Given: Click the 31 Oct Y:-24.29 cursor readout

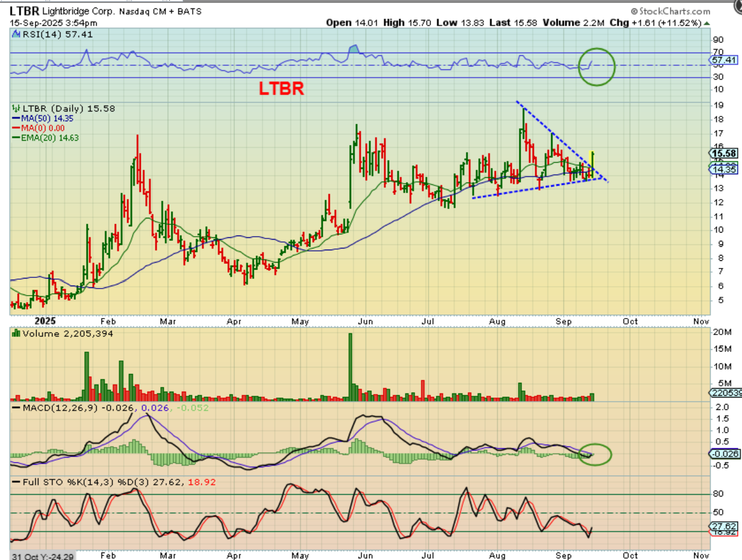Looking at the screenshot, I should point(42,555).
